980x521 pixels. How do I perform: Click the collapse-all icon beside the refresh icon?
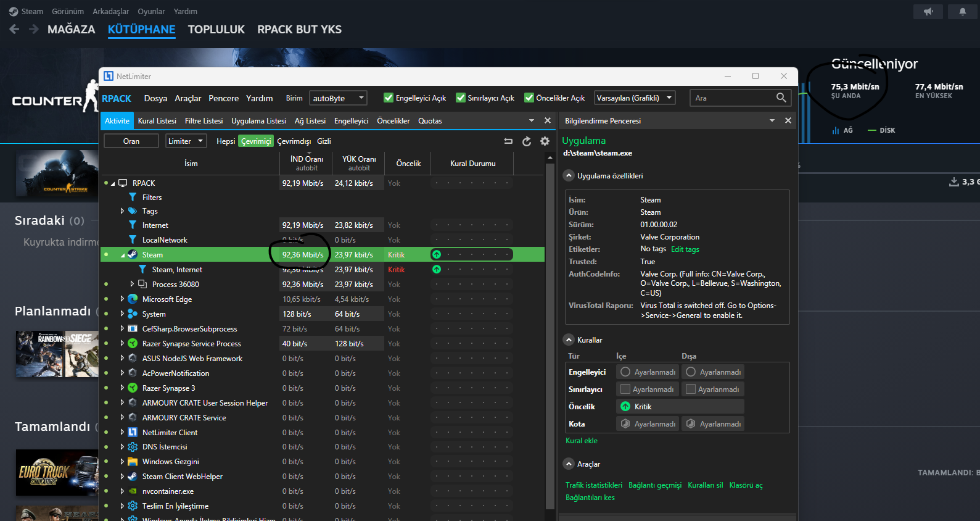[508, 141]
